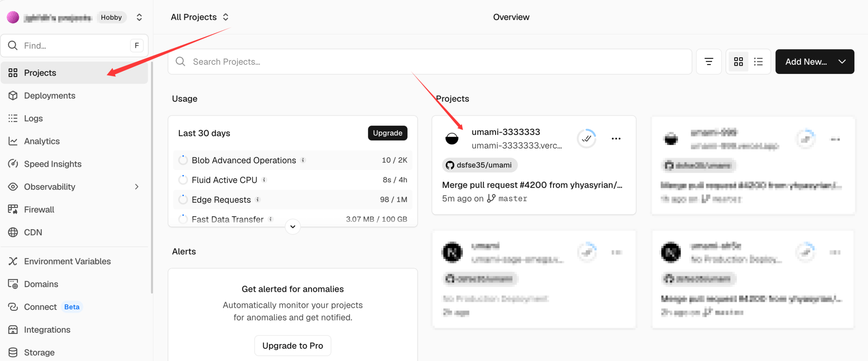Click the GitHub icon on dsfse35/umami badge
868x361 pixels.
tap(450, 165)
